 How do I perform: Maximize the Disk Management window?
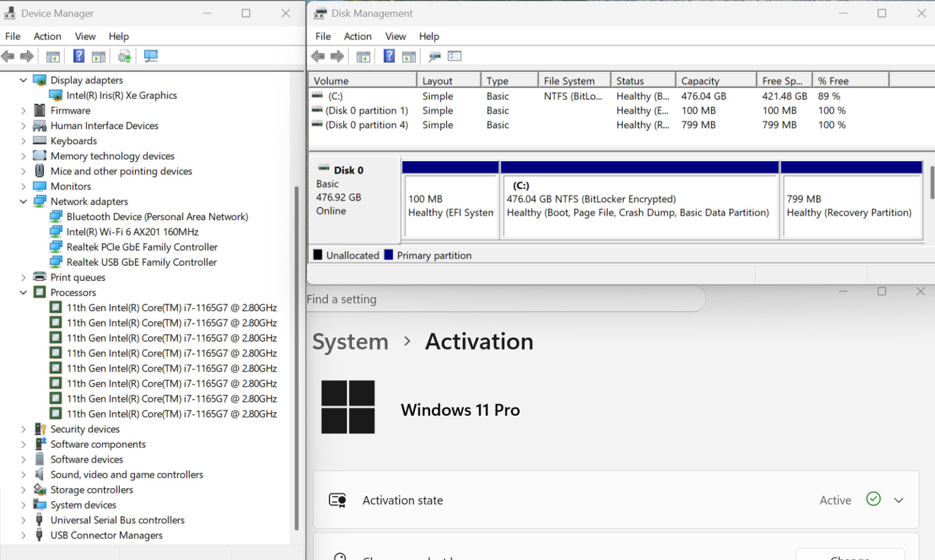tap(882, 13)
